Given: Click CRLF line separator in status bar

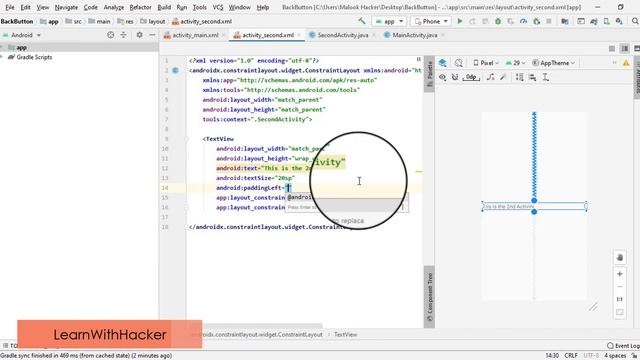Looking at the screenshot, I should [x=571, y=356].
